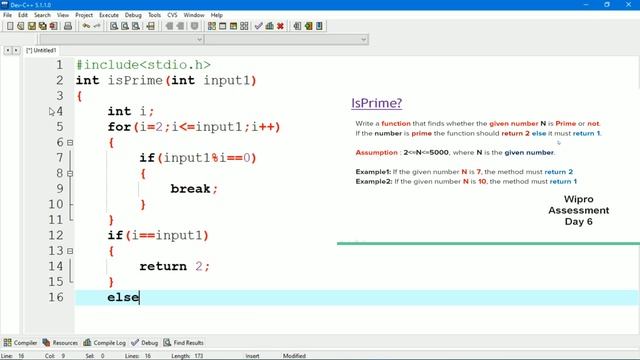Click the Find toolbar icon

tap(114, 26)
